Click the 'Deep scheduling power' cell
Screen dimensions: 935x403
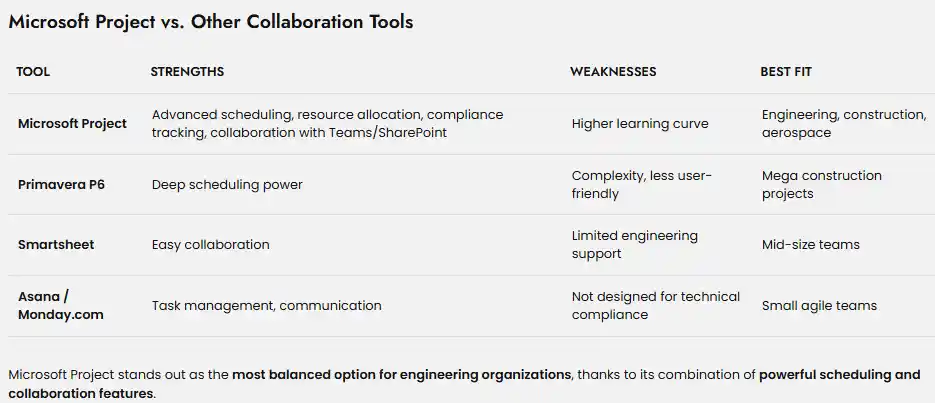point(227,184)
